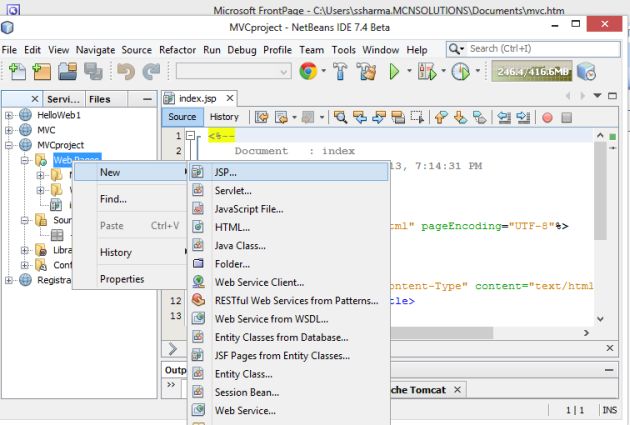Expand the MVC project node
Viewport: 630px width, 425px height.
(8, 130)
